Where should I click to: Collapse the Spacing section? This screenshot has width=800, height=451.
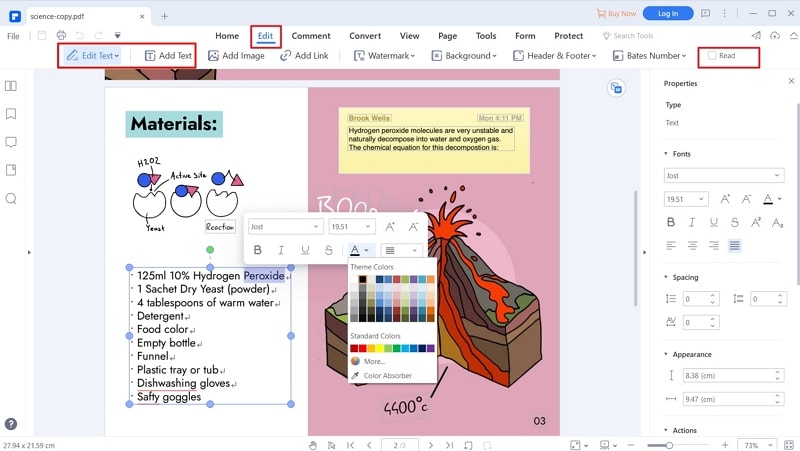[666, 277]
